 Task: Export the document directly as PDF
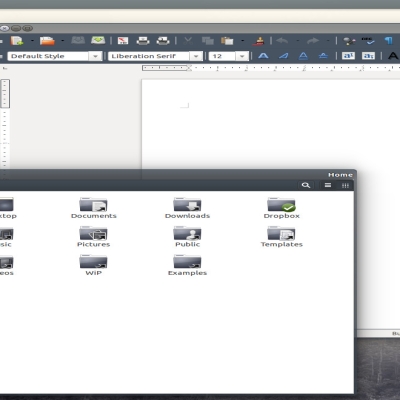click(123, 41)
